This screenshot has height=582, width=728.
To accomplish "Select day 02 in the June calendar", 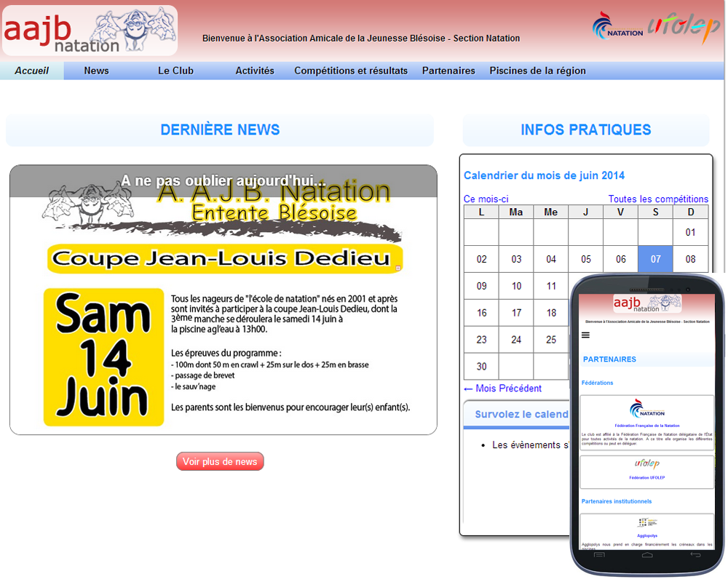I will (481, 259).
